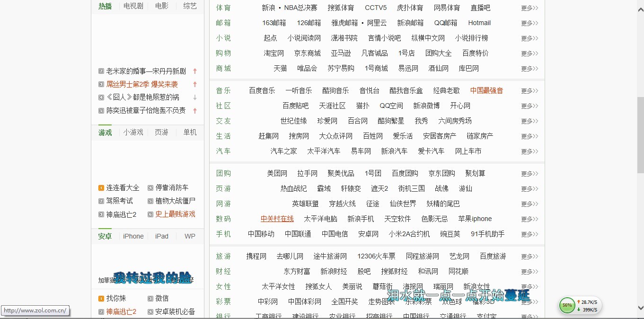Open the iPhone apps tab

point(133,236)
